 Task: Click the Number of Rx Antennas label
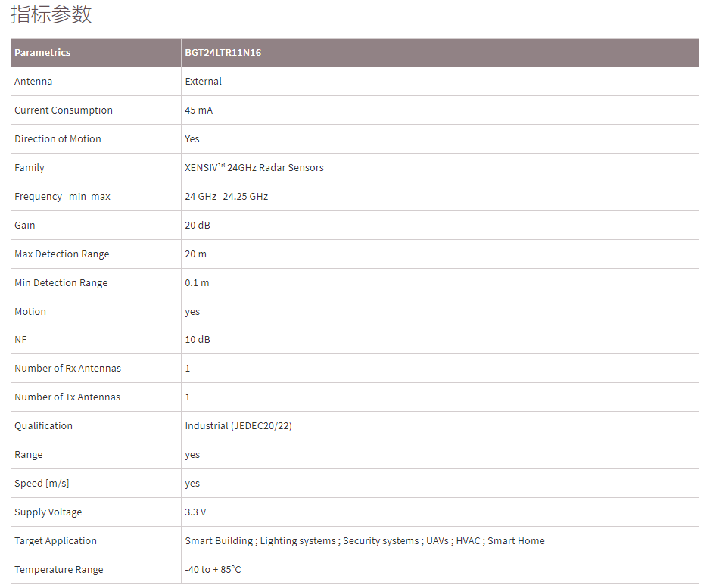[x=67, y=369]
